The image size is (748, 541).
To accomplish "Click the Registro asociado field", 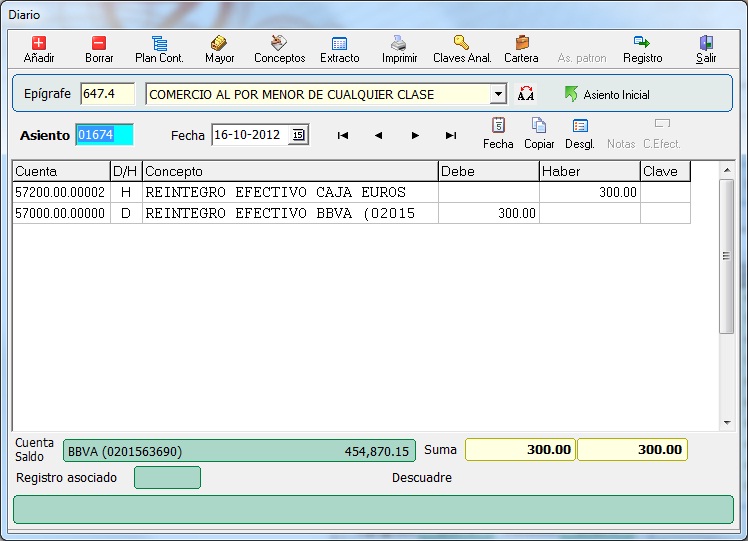I will point(167,478).
